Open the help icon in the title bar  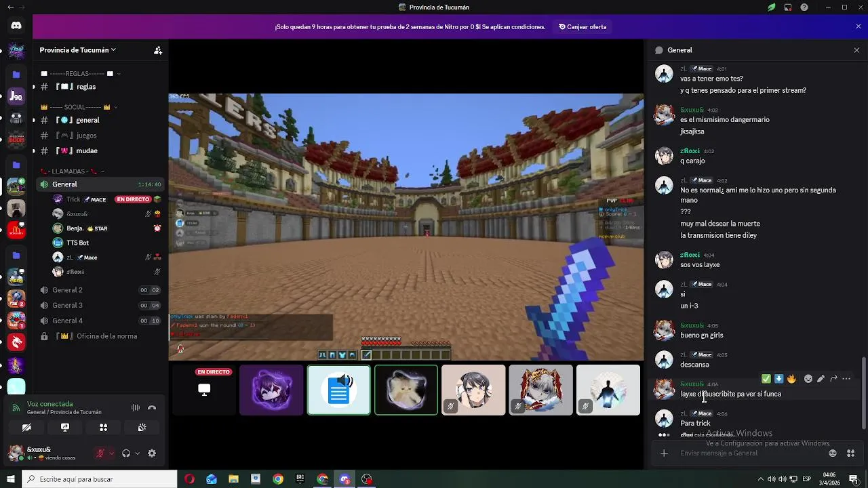point(804,7)
